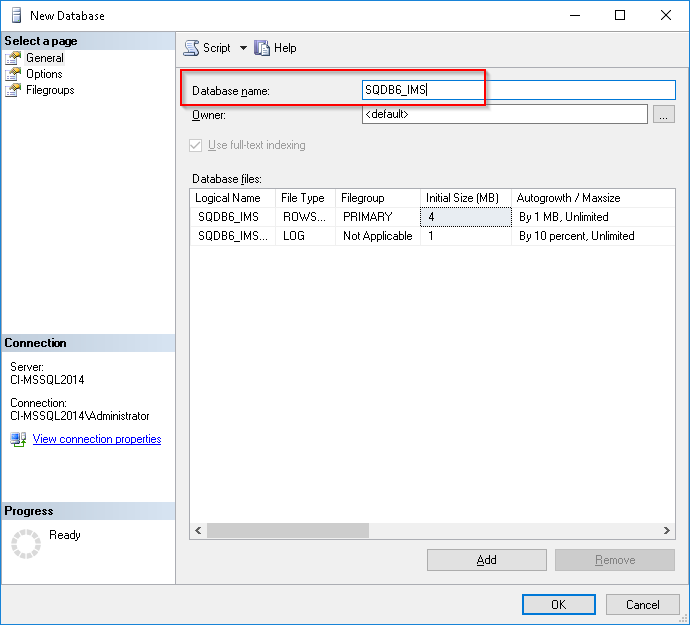This screenshot has width=690, height=625.
Task: Click inside the Database name field
Action: (518, 90)
